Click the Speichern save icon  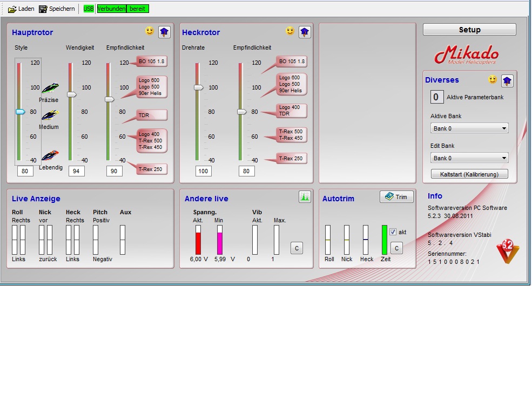[43, 9]
